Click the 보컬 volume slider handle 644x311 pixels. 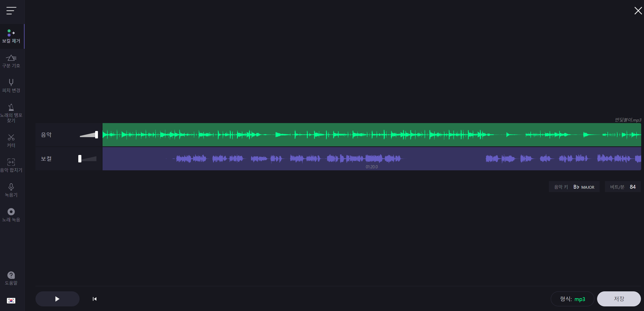tap(80, 159)
